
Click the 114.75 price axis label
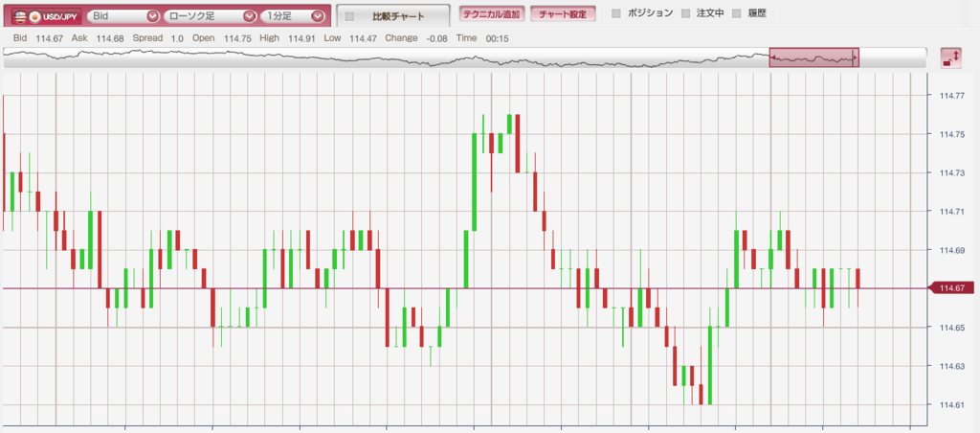[x=952, y=134]
